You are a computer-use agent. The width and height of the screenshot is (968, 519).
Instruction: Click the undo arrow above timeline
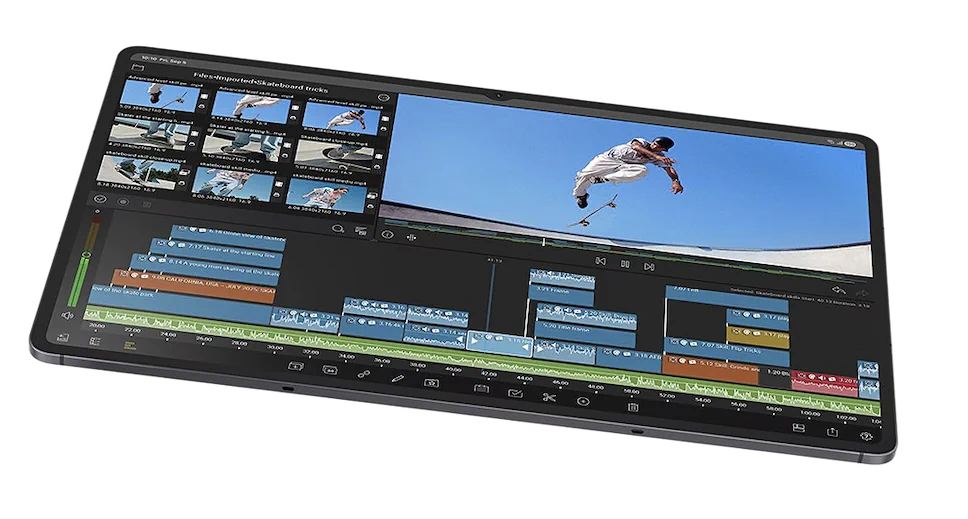pos(837,290)
